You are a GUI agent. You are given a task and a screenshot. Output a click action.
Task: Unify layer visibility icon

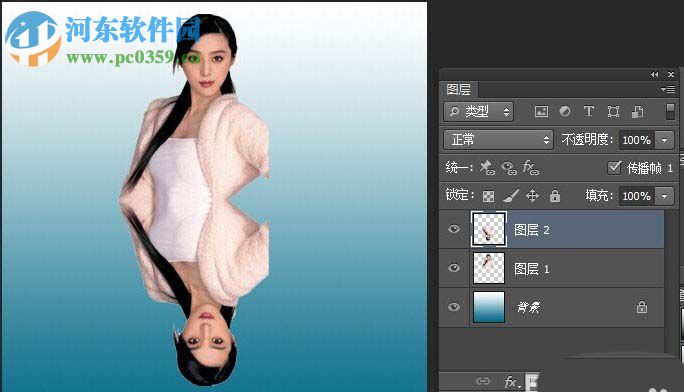[x=509, y=167]
